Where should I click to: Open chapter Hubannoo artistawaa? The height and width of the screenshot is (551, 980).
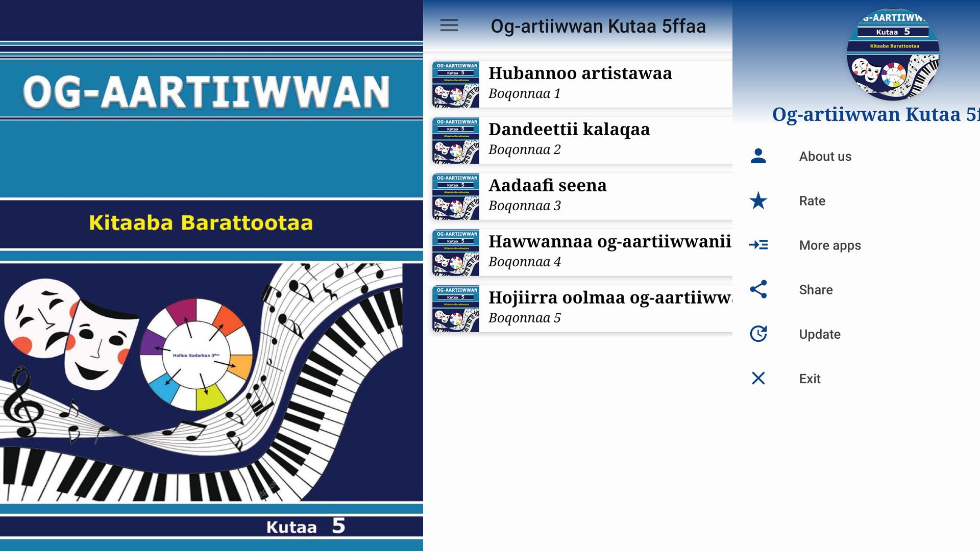pos(582,84)
